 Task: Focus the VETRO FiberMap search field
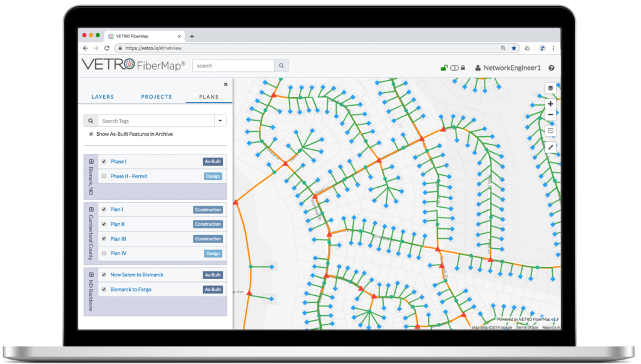click(x=233, y=66)
